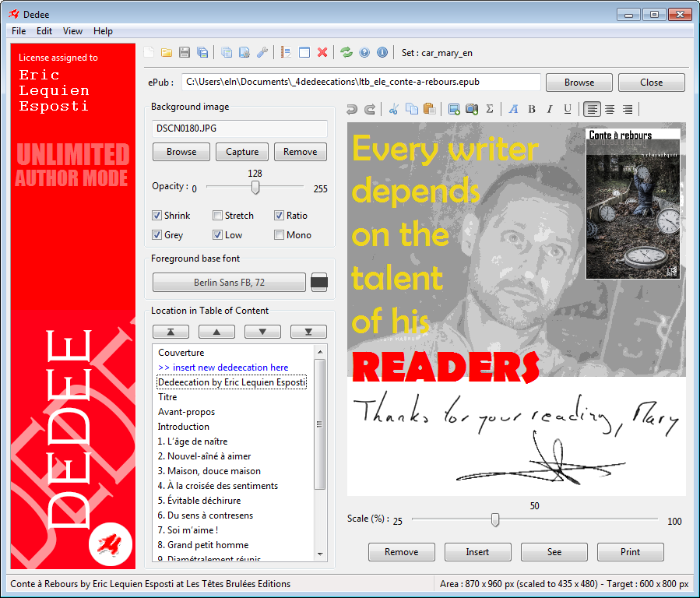The height and width of the screenshot is (598, 700).
Task: Click the foreground font color swatch
Action: pyautogui.click(x=318, y=283)
